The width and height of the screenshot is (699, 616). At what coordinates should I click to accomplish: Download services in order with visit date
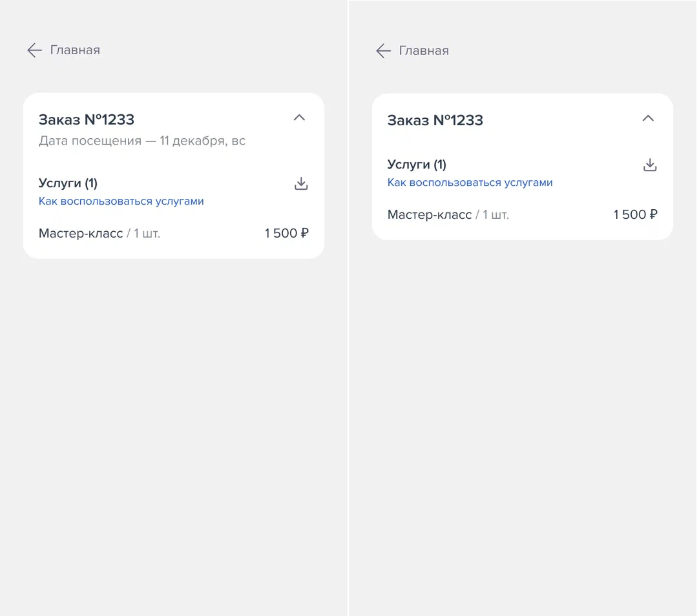301,183
